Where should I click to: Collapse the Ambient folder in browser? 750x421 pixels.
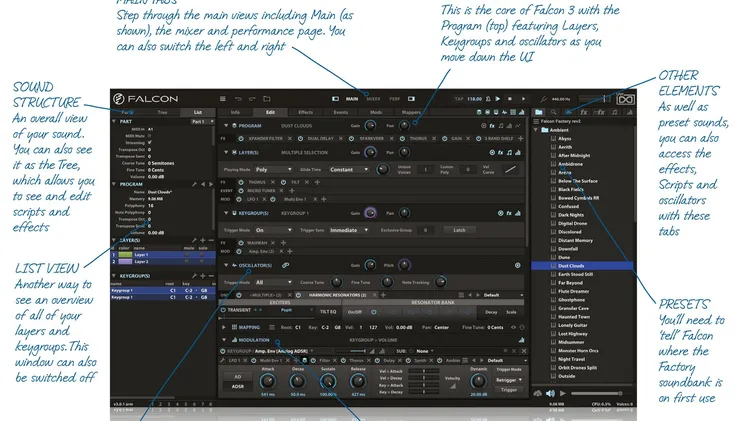click(536, 130)
